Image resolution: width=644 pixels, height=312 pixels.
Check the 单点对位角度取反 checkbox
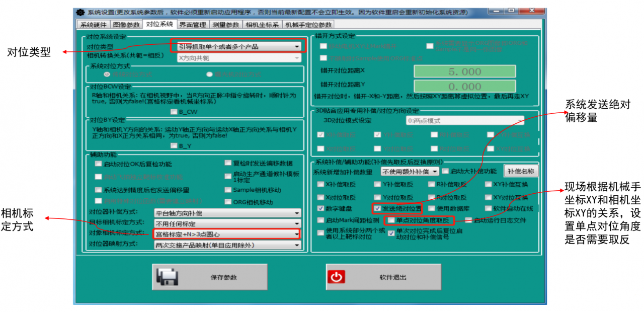pos(392,220)
